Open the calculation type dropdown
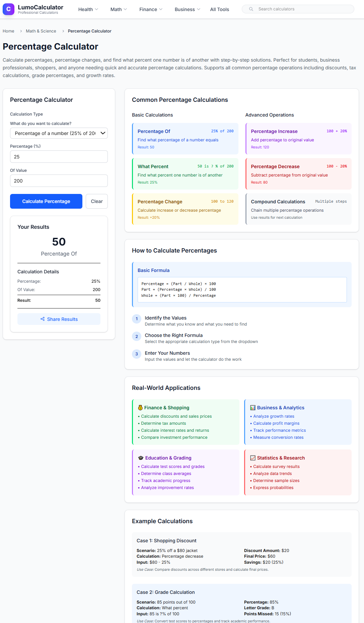The image size is (364, 623). (x=59, y=133)
